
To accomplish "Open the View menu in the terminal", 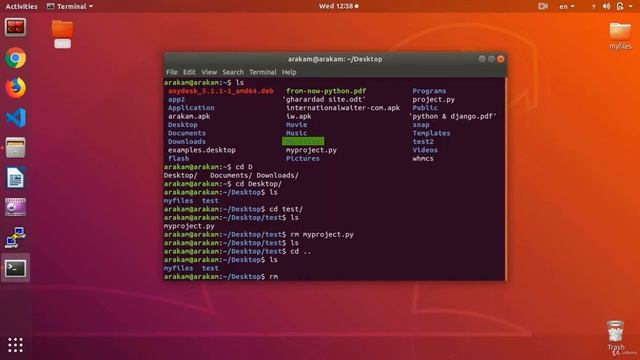I will point(209,72).
